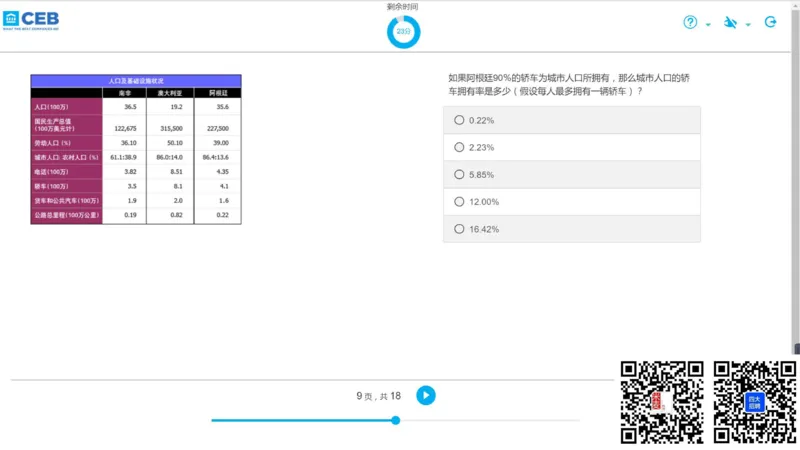Image resolution: width=800 pixels, height=450 pixels.
Task: Mark the 16.42% answer option
Action: click(x=571, y=229)
